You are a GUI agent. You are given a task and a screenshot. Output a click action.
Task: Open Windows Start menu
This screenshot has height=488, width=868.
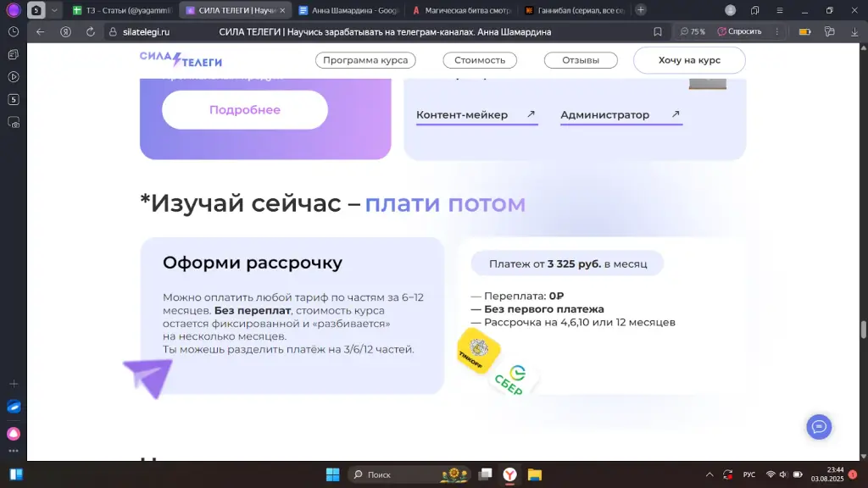pyautogui.click(x=332, y=474)
